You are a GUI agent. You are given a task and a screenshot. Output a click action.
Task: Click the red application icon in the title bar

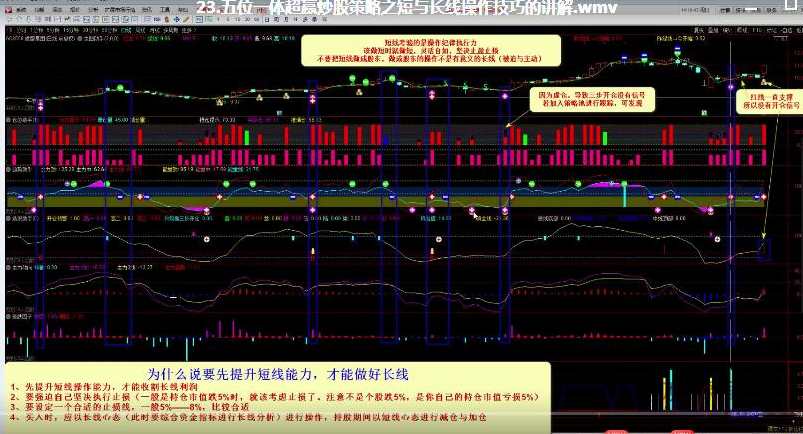6,5
